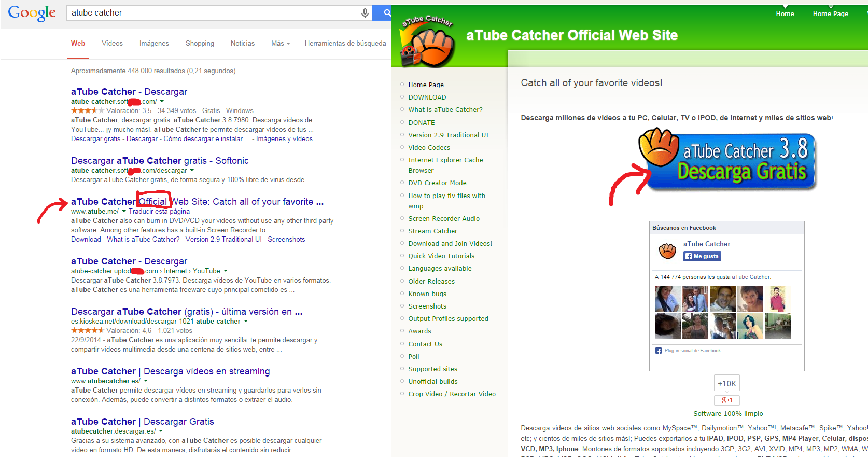Open dropdown arrow next to atubecatcher.descargar.es URL

click(161, 431)
